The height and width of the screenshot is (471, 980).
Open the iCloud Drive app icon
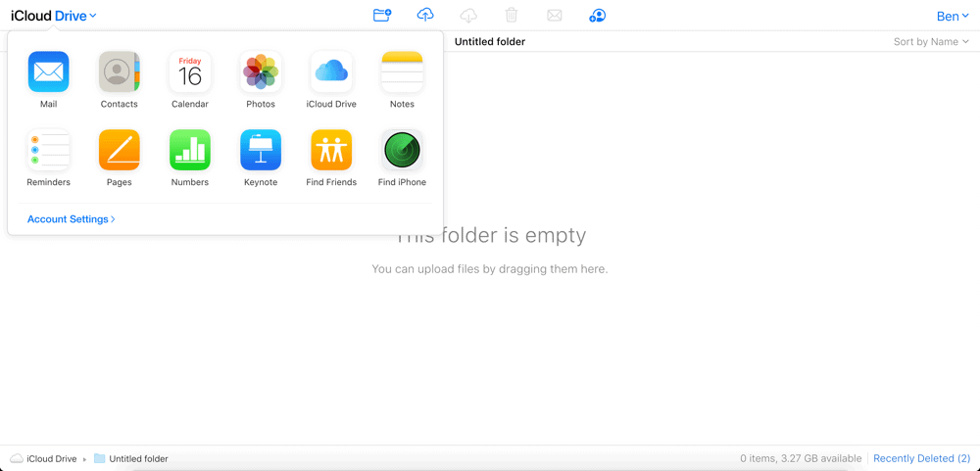pos(331,71)
